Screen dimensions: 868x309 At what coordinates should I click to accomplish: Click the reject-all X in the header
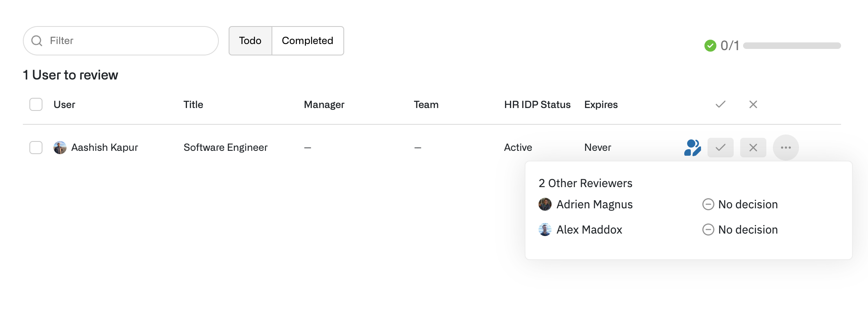tap(753, 104)
